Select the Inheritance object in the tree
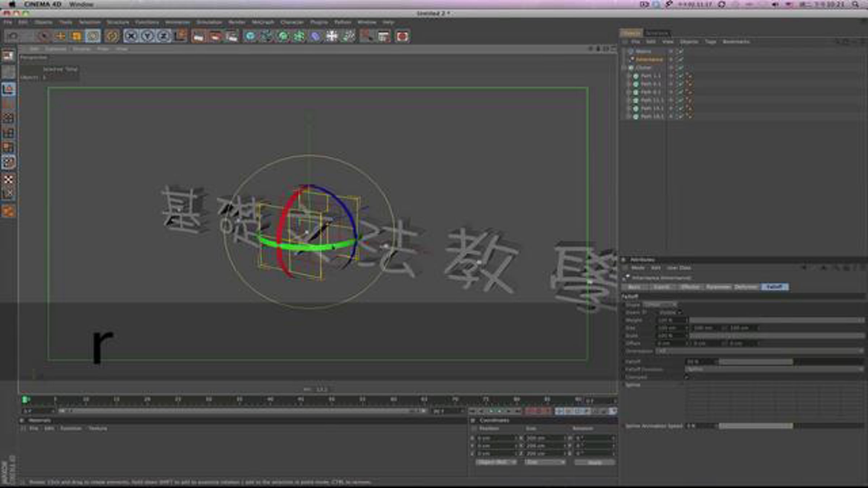Viewport: 868px width, 488px height. (x=649, y=59)
